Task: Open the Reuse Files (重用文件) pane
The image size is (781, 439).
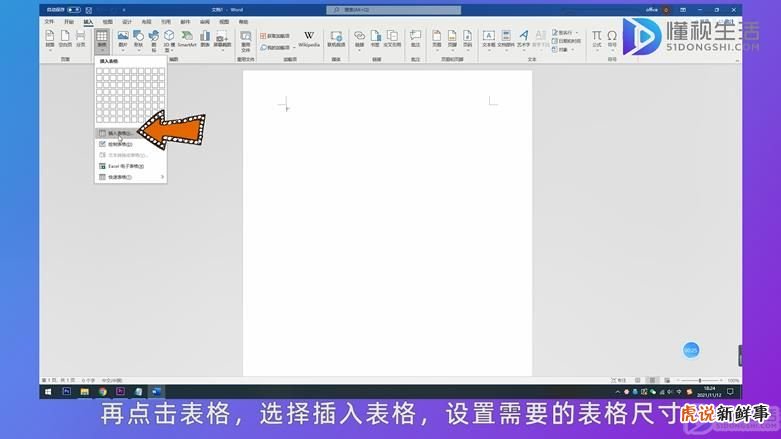Action: coord(246,41)
